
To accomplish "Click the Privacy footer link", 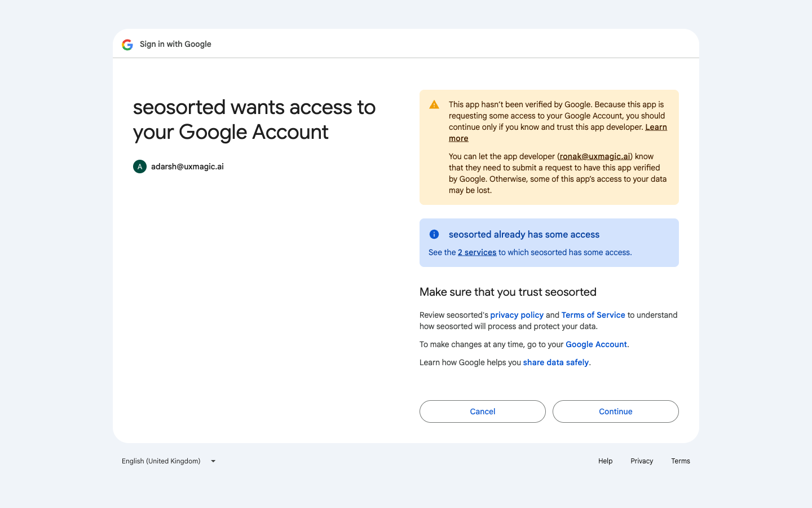I will [x=642, y=461].
